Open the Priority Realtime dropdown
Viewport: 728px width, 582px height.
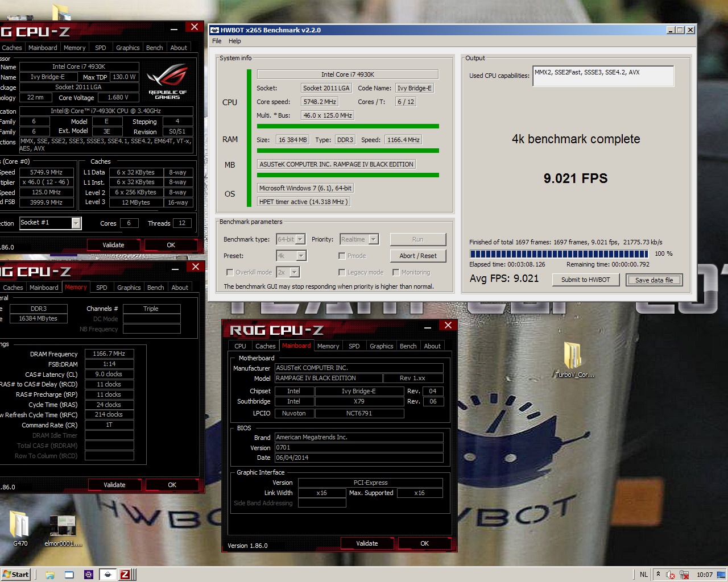(x=359, y=239)
